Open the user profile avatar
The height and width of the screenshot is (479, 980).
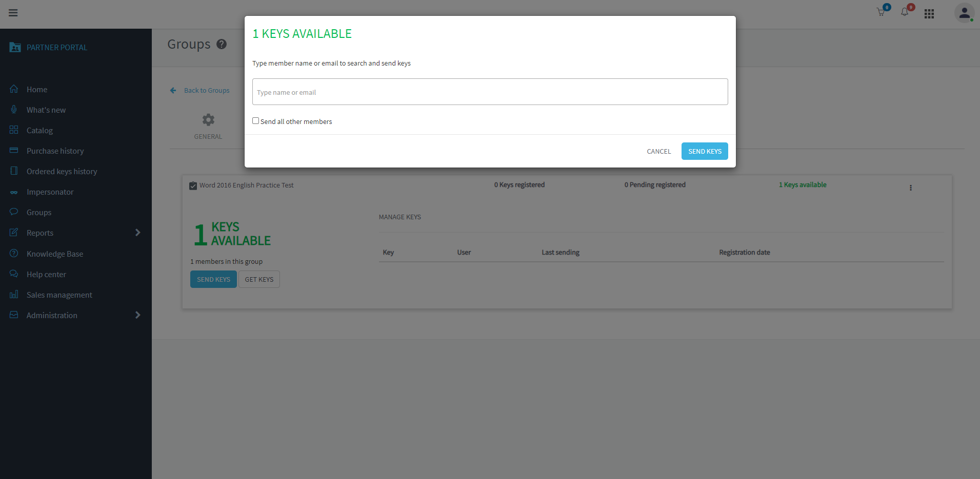point(964,13)
